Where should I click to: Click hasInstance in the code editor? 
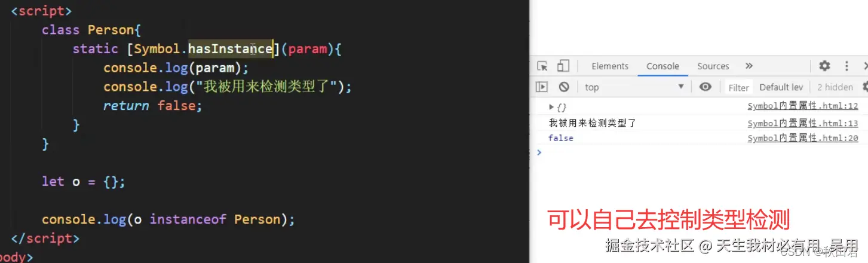point(231,49)
